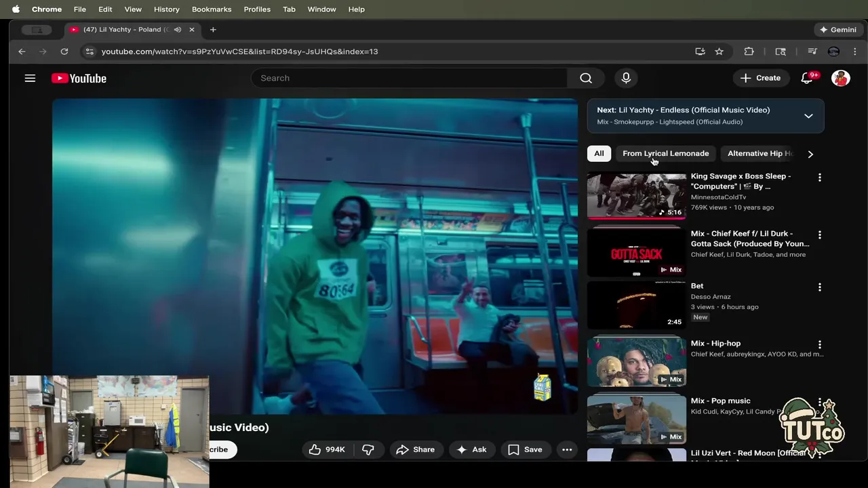Expand the Next playlist panel chevron
Viewport: 868px width, 488px height.
(x=808, y=116)
